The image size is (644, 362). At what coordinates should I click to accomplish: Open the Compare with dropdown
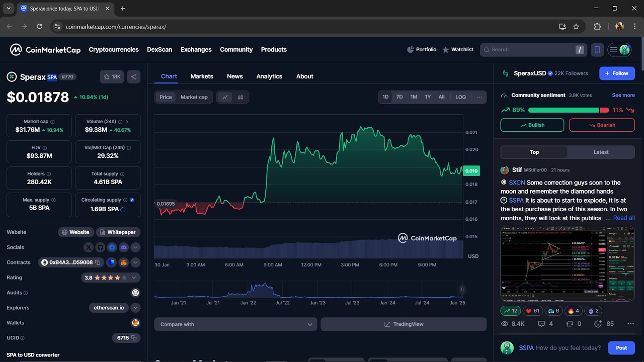pos(235,324)
